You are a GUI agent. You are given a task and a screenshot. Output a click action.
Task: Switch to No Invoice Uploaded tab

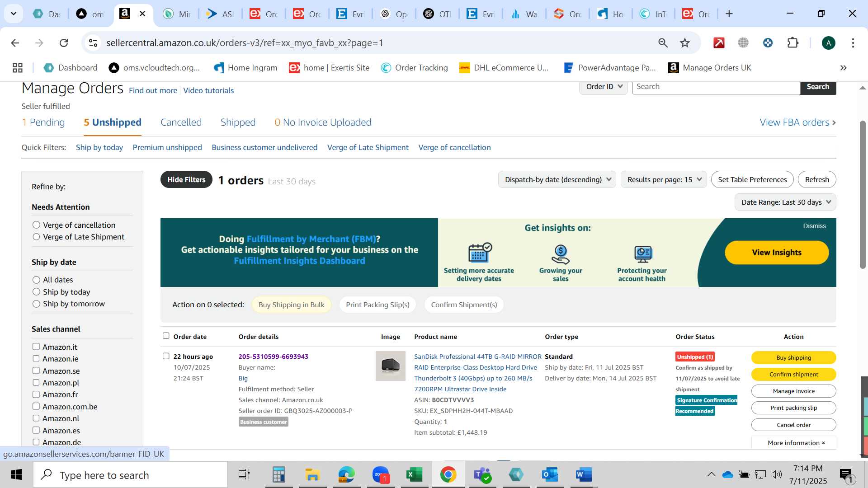click(323, 122)
